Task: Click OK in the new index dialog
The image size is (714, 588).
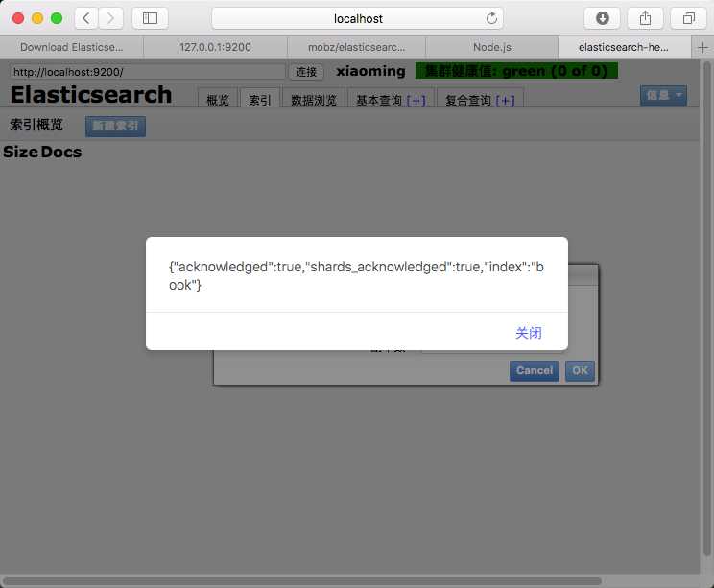Action: pyautogui.click(x=580, y=370)
